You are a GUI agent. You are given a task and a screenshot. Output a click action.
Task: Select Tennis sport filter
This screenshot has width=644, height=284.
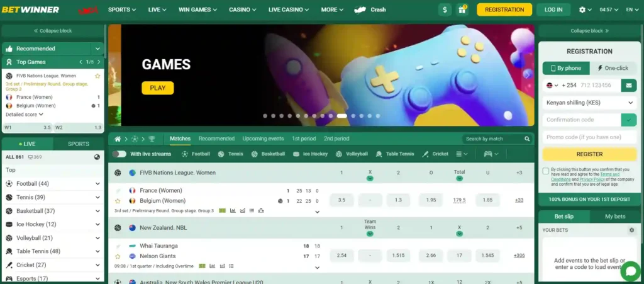tap(230, 154)
